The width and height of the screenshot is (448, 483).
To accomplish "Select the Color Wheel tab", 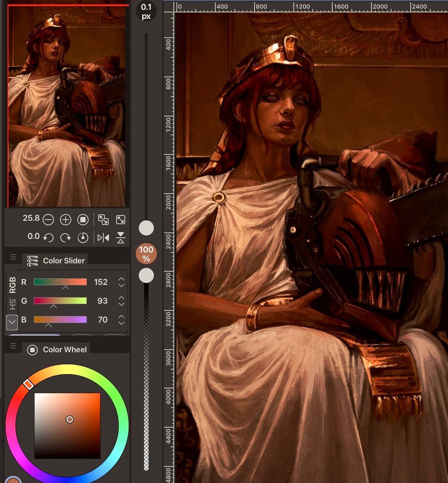I will 56,349.
